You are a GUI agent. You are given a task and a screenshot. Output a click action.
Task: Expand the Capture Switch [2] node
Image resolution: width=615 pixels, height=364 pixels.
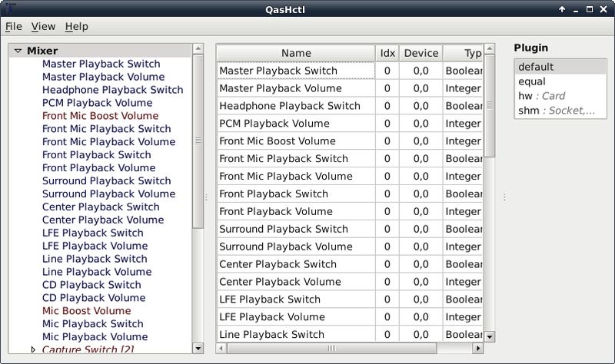(33, 349)
